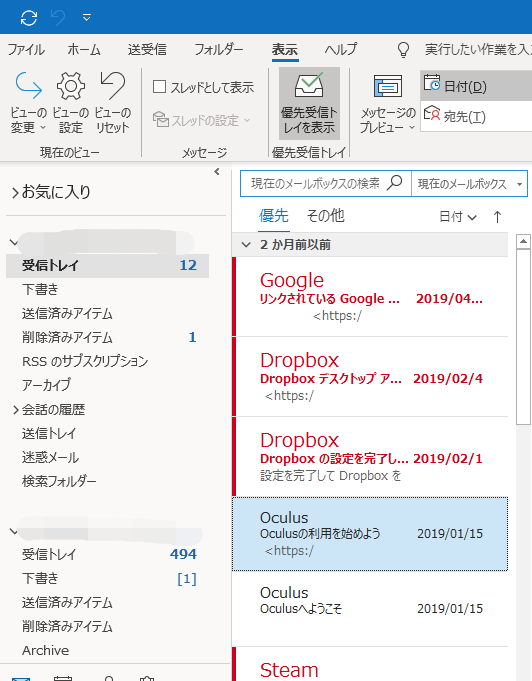Select 受信トレイ with 12 unread
532x681 pixels.
tap(107, 265)
